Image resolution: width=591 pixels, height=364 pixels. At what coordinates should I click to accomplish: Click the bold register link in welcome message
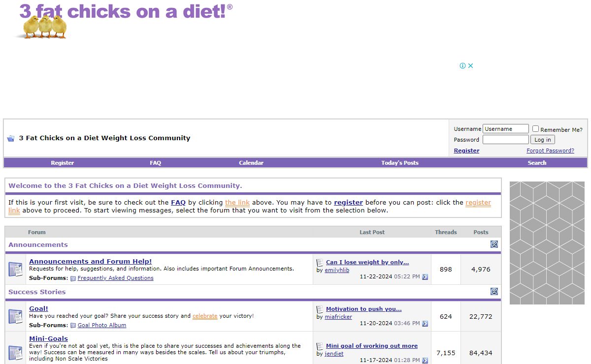click(x=348, y=203)
